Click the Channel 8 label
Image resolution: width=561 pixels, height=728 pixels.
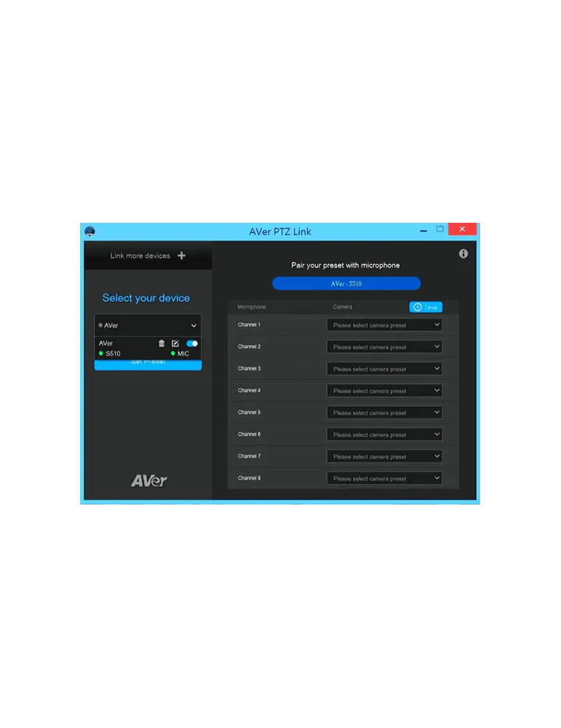tap(249, 478)
